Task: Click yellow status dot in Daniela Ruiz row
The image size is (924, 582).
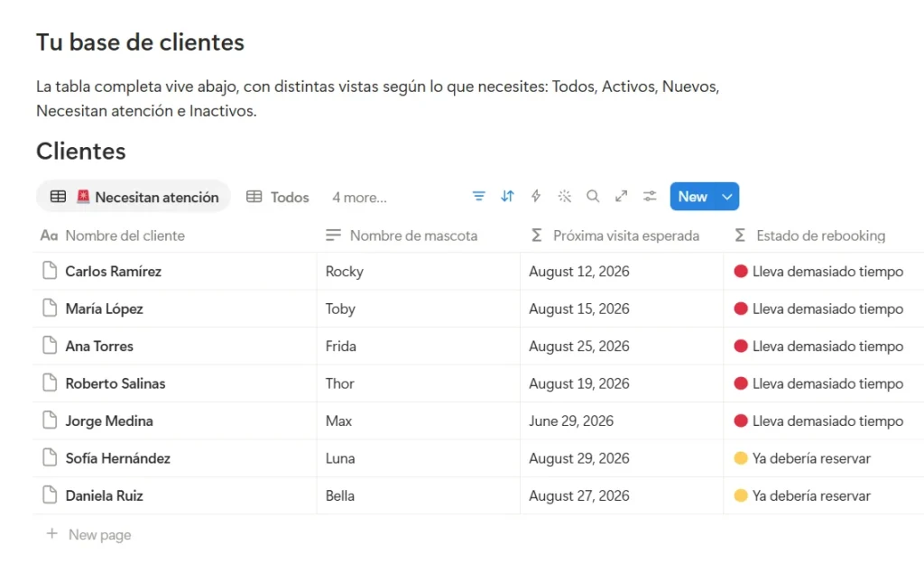Action: point(741,495)
